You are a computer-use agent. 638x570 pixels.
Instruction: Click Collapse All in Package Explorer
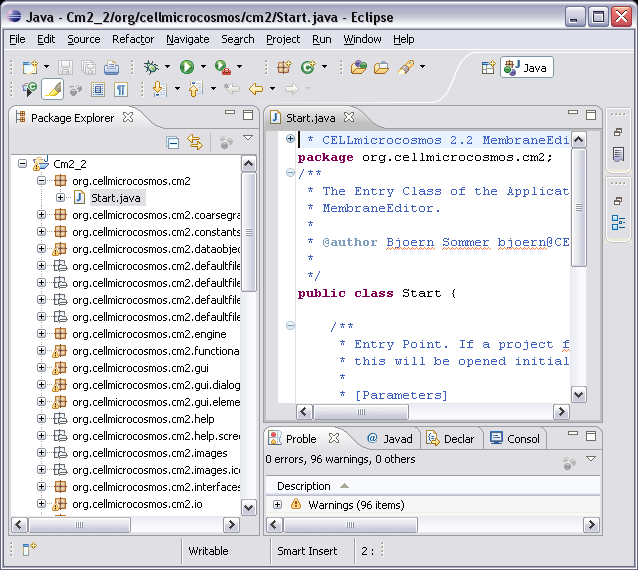(x=173, y=142)
